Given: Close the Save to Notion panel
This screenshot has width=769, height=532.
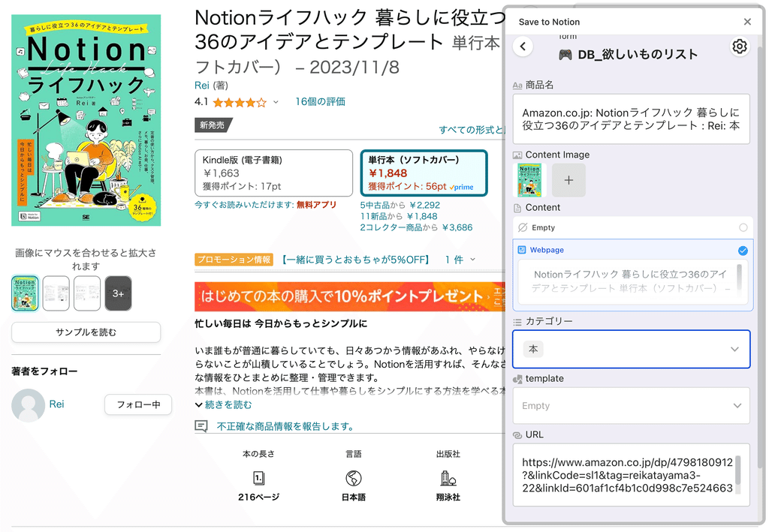Looking at the screenshot, I should click(x=747, y=22).
